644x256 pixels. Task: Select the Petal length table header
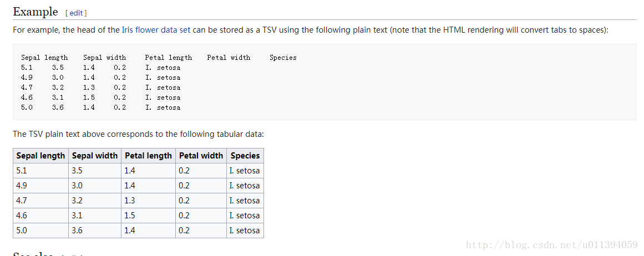coord(148,156)
